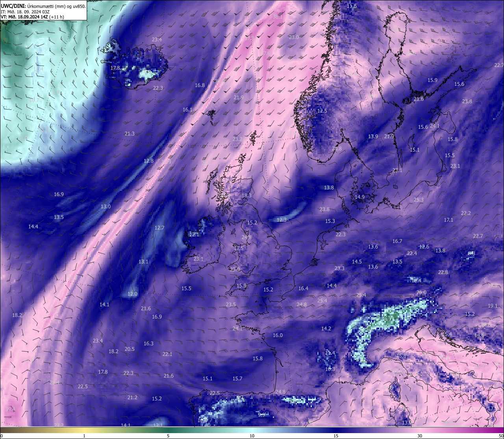
Task: Select the 14.2 value over France
Action: click(x=326, y=328)
